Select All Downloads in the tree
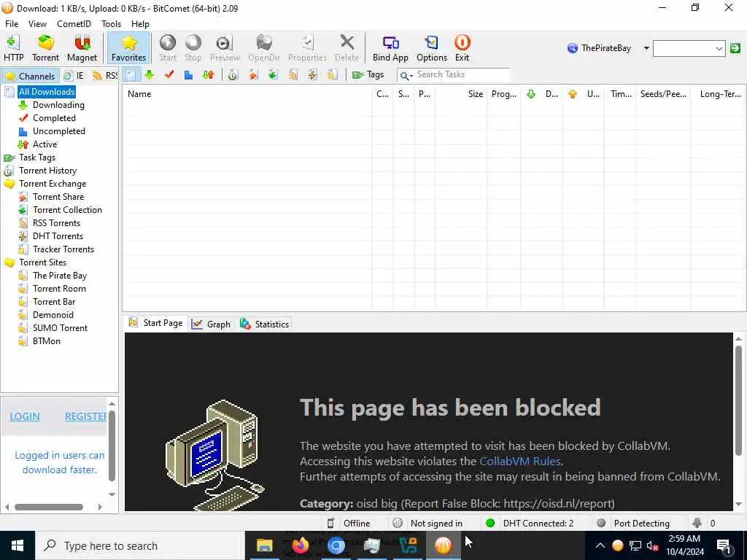This screenshot has width=747, height=560. (47, 91)
